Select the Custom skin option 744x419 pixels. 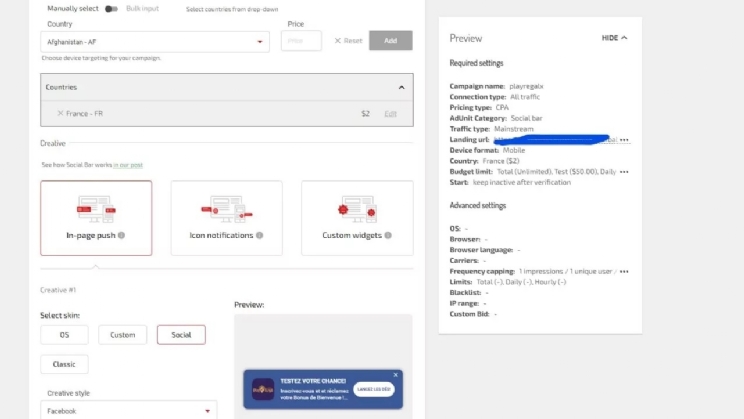tap(122, 335)
